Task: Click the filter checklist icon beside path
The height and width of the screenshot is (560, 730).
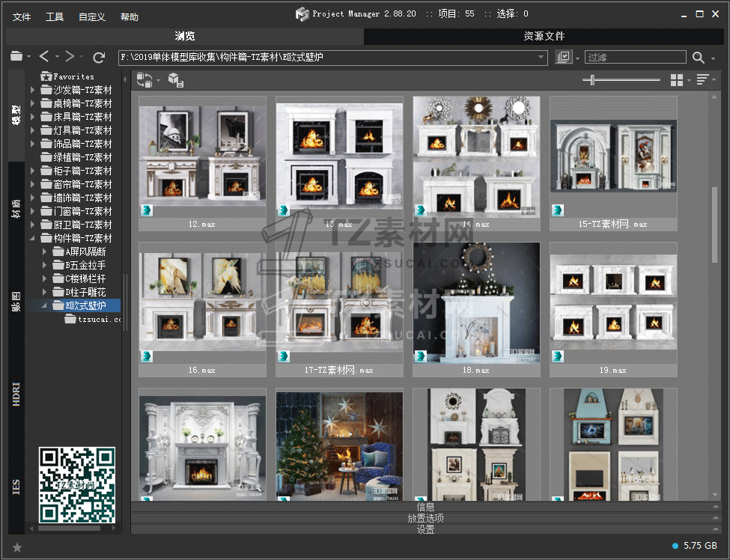Action: tap(564, 58)
